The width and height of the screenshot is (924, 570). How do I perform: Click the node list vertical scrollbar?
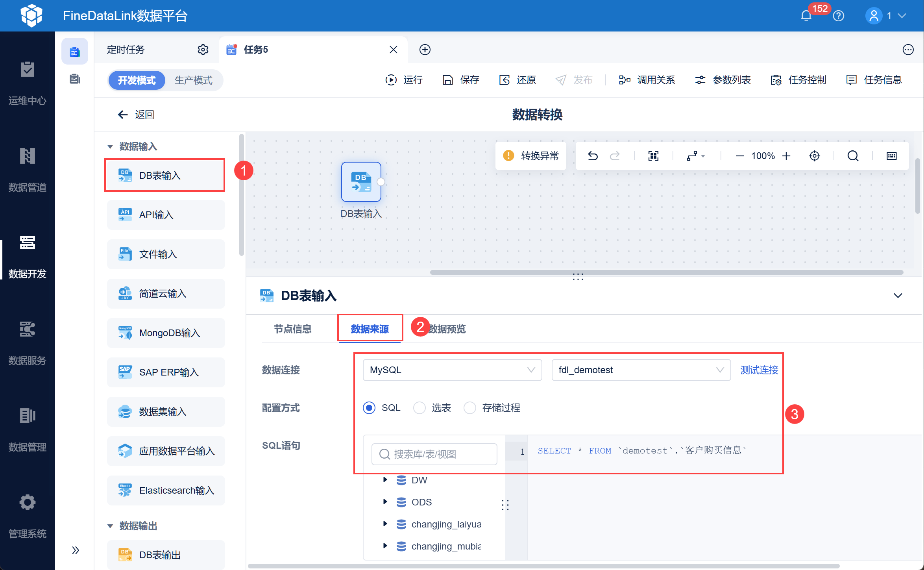241,195
